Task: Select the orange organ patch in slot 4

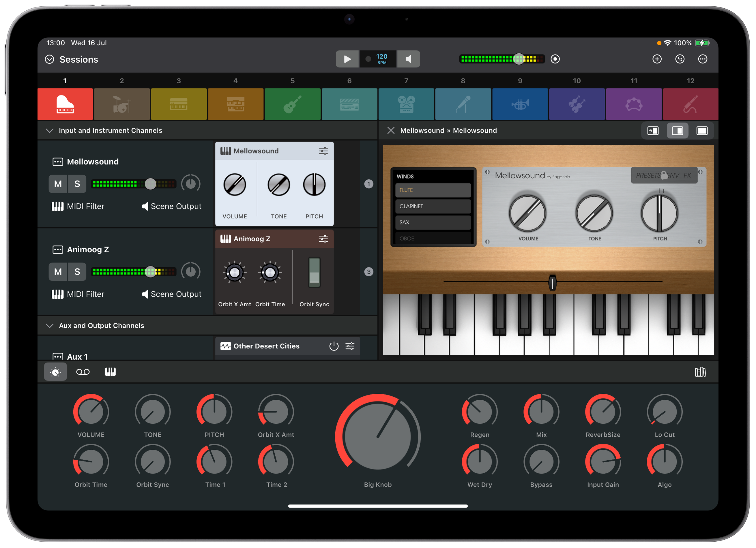Action: (x=236, y=104)
